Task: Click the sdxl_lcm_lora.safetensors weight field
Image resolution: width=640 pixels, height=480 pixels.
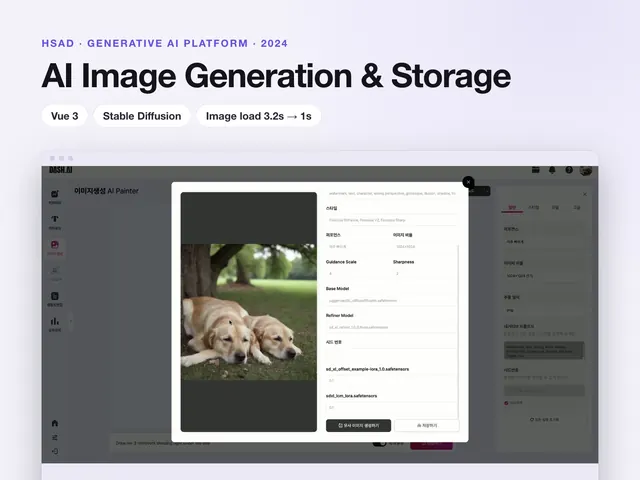Action: [391, 407]
